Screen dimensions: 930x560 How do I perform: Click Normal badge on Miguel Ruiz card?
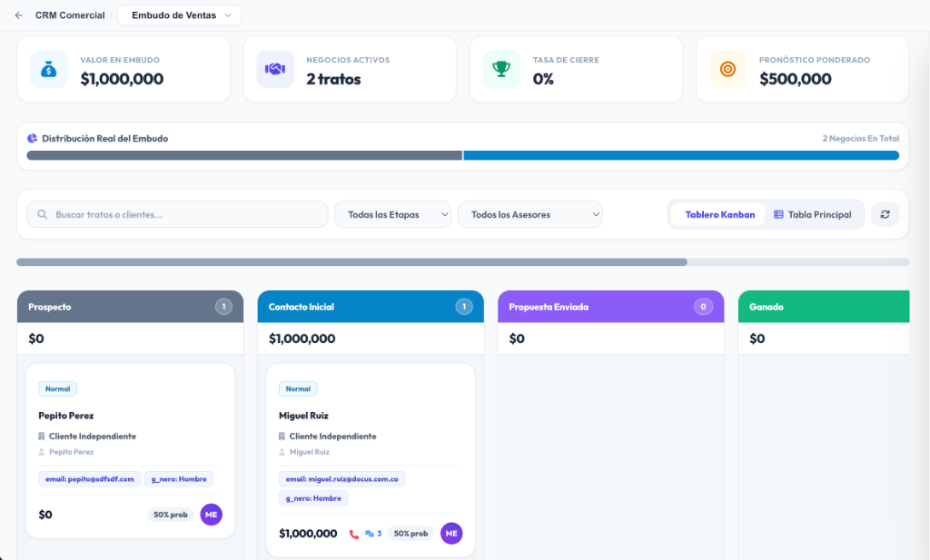tap(298, 388)
